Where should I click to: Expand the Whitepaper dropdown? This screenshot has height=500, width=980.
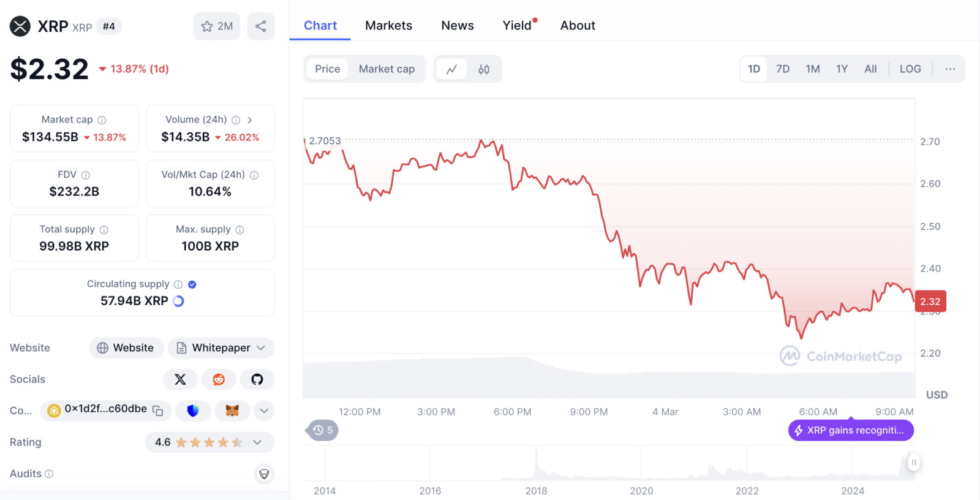click(221, 348)
